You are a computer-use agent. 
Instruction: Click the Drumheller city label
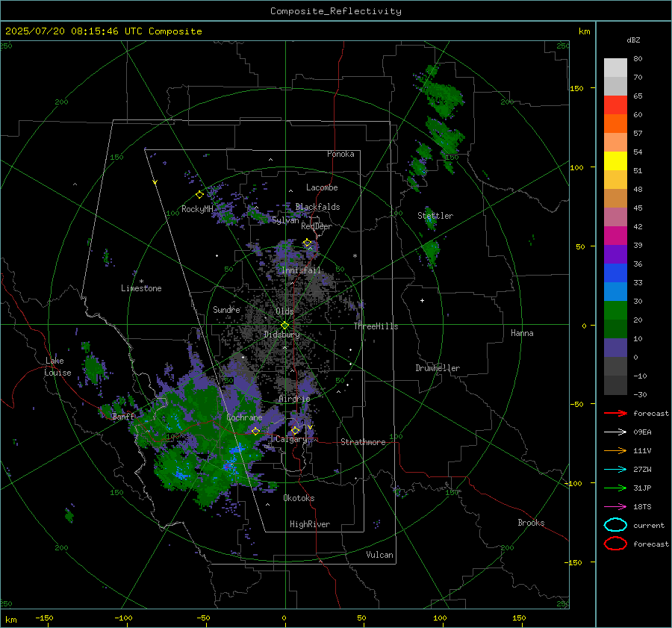[438, 368]
